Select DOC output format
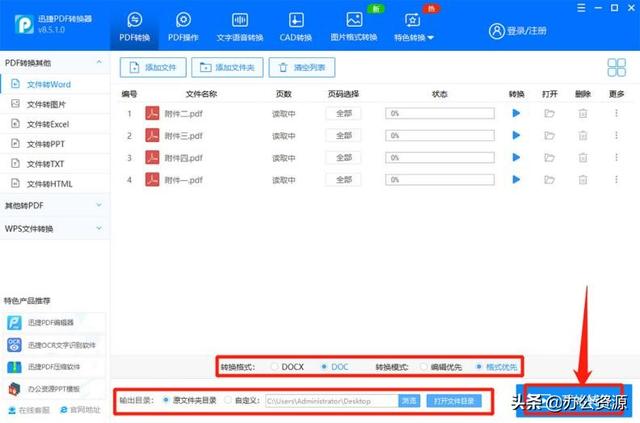 [x=334, y=367]
